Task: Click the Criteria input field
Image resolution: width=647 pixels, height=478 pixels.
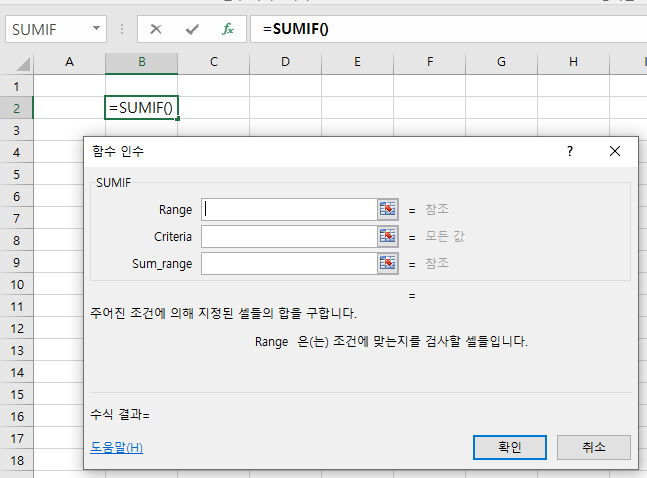Action: (x=288, y=236)
